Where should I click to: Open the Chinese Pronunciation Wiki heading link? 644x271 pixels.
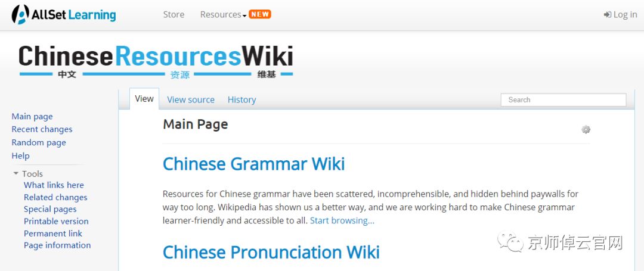pyautogui.click(x=271, y=252)
